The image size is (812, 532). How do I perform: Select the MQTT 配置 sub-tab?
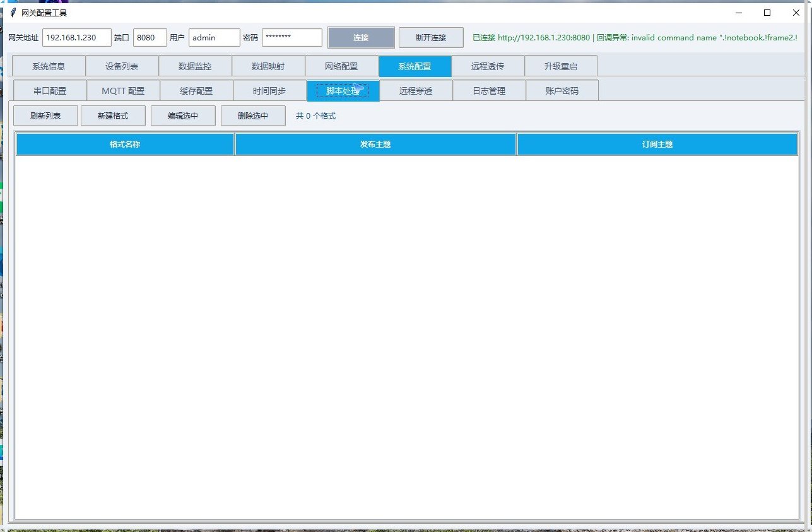(x=123, y=90)
